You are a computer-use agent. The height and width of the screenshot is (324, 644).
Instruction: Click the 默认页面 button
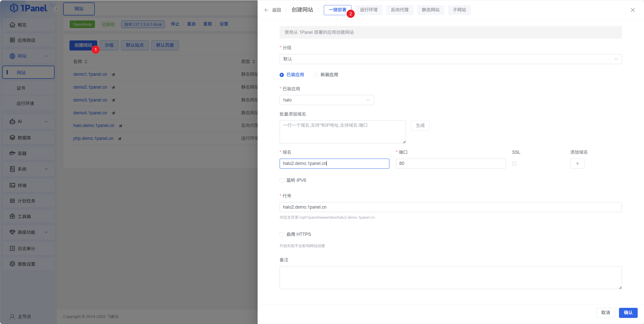(x=165, y=45)
